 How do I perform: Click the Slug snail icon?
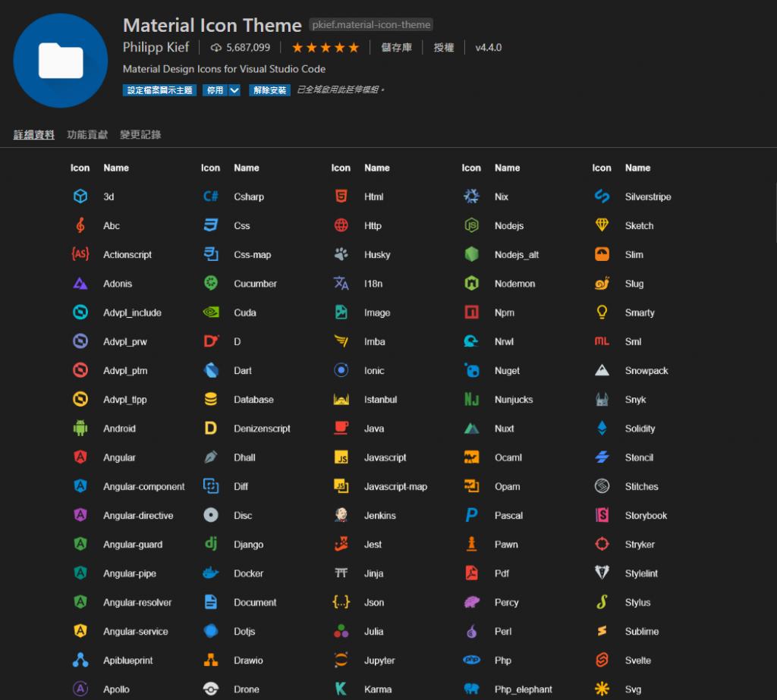point(602,283)
